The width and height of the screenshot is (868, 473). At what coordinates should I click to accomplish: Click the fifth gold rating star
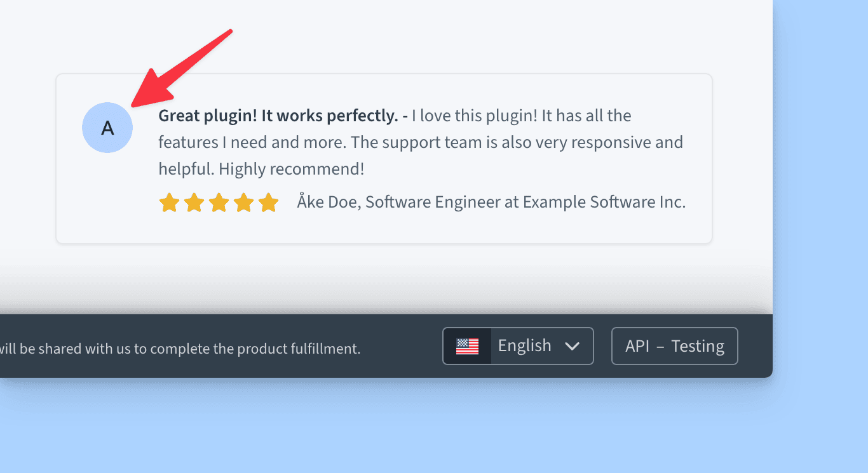269,203
